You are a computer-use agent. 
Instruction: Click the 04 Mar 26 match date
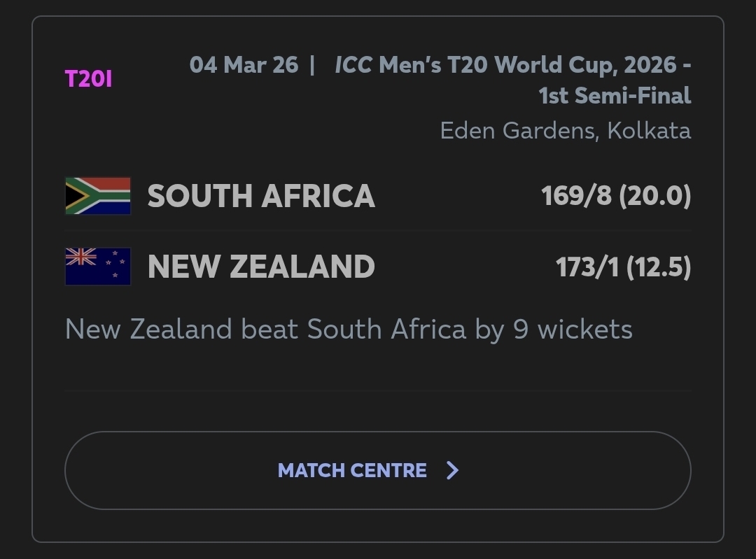(x=244, y=65)
